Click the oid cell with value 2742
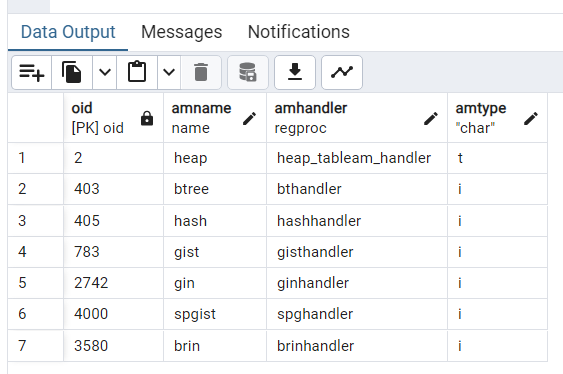The width and height of the screenshot is (563, 374). click(113, 283)
